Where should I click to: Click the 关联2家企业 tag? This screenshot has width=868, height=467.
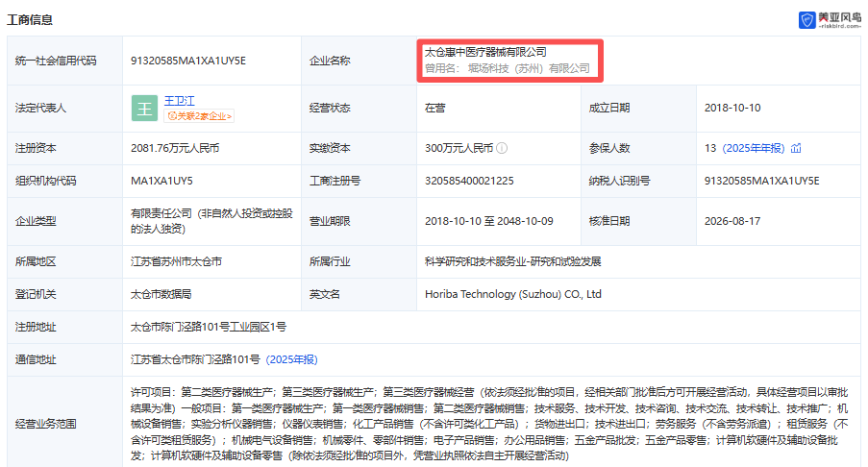[199, 115]
